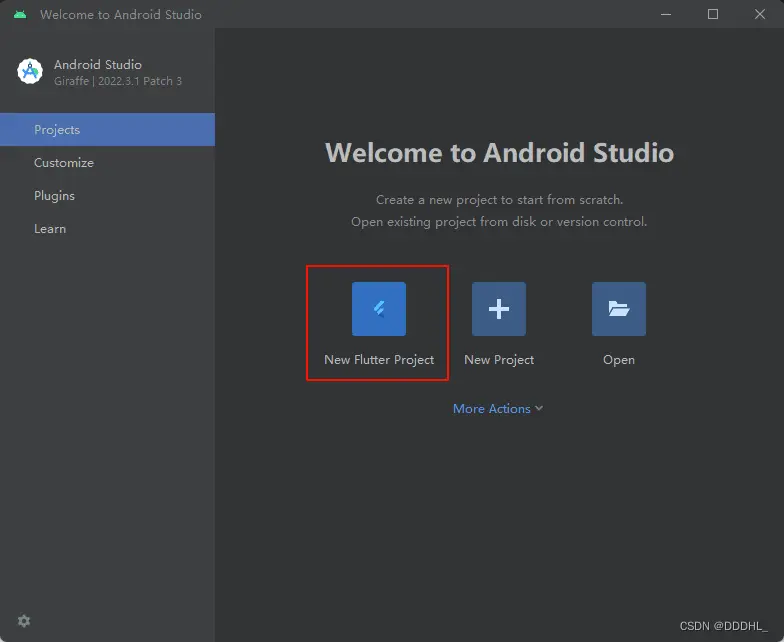
Task: Click the New Project label
Action: pyautogui.click(x=499, y=360)
